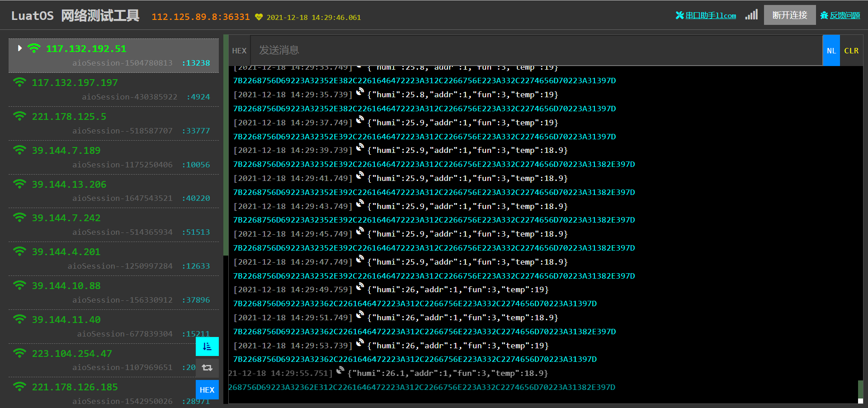Select client 39.144.10.88
The image size is (868, 408).
tap(113, 293)
